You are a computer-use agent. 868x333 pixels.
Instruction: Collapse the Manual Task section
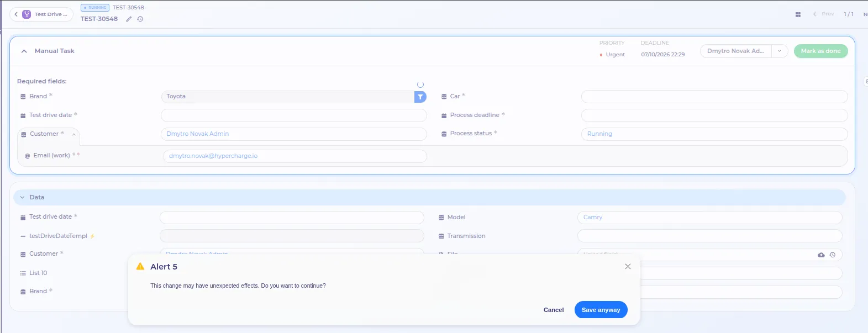(x=24, y=51)
